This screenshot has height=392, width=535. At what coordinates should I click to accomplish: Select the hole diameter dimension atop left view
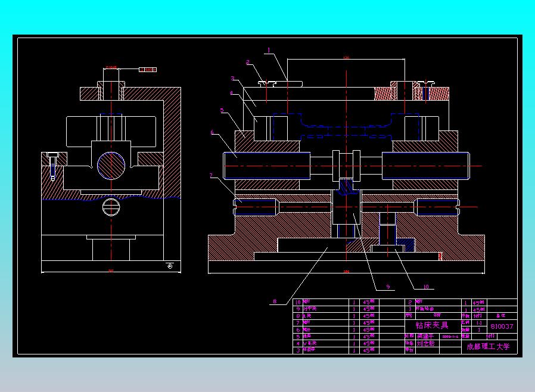coord(111,67)
